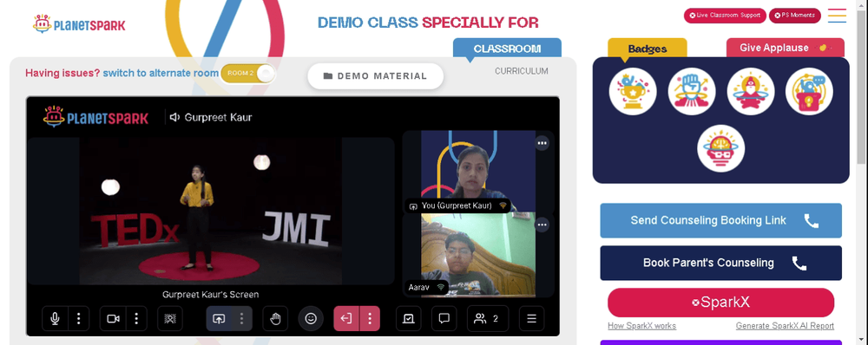Show participants list with count 2
Viewport: 868px width, 345px height.
pyautogui.click(x=488, y=318)
